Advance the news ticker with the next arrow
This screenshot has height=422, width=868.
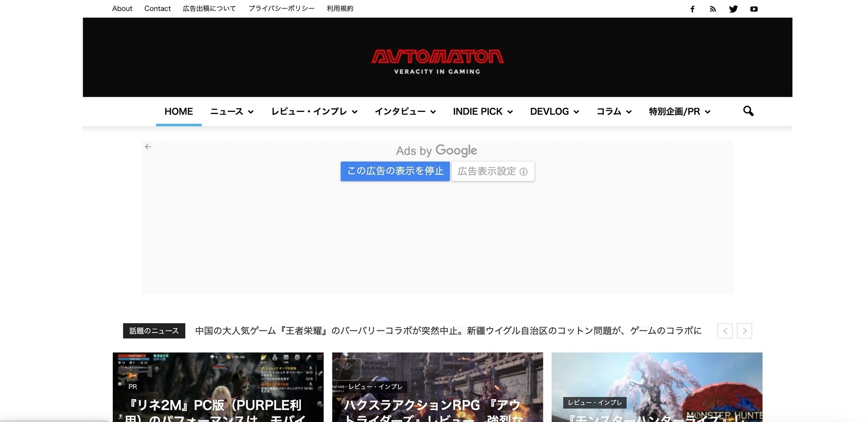point(744,331)
